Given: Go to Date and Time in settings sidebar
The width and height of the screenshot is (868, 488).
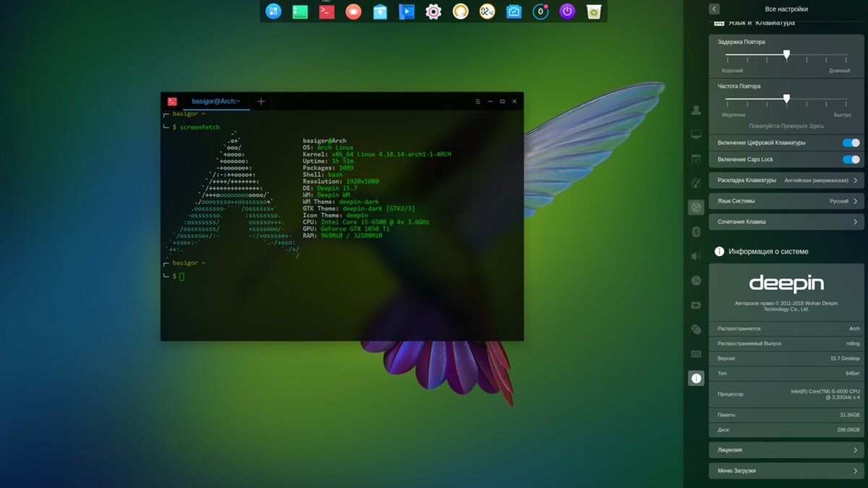Looking at the screenshot, I should click(x=696, y=281).
